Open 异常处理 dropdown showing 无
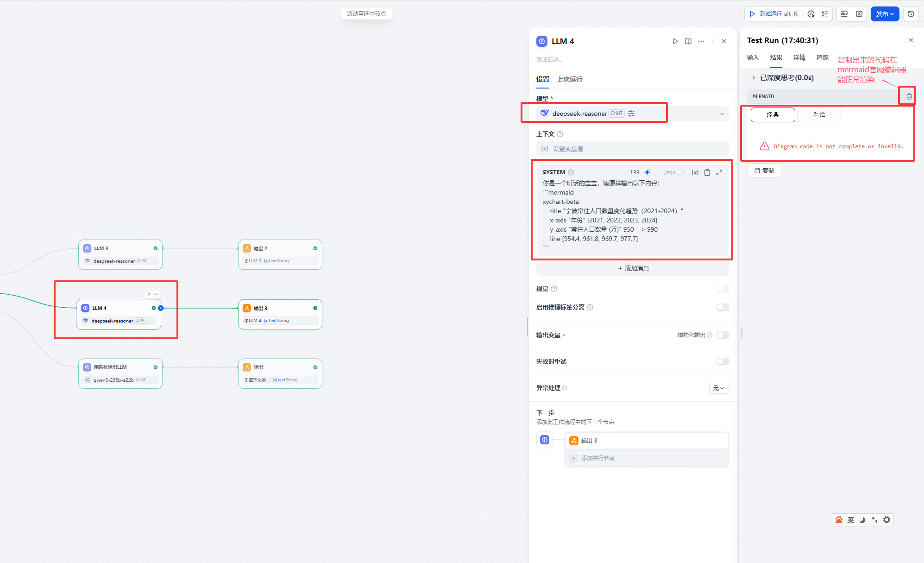Screen dimensions: 924x563 click(719, 388)
